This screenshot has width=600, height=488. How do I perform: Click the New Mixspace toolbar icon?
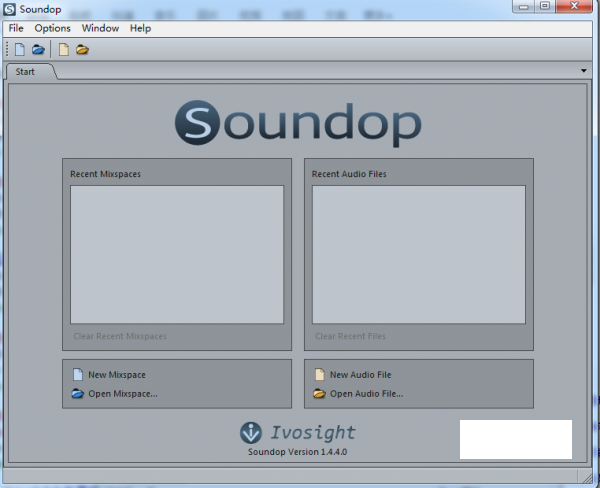pyautogui.click(x=19, y=49)
